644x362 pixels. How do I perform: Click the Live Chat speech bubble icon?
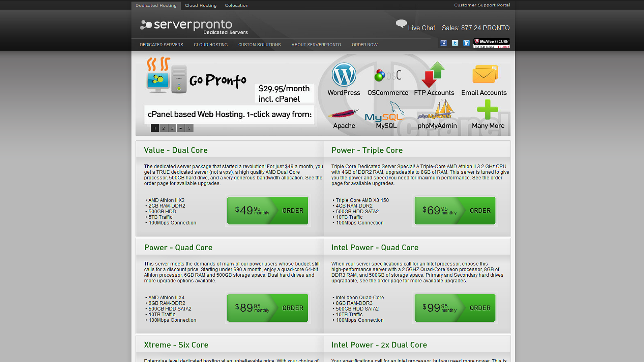(401, 24)
